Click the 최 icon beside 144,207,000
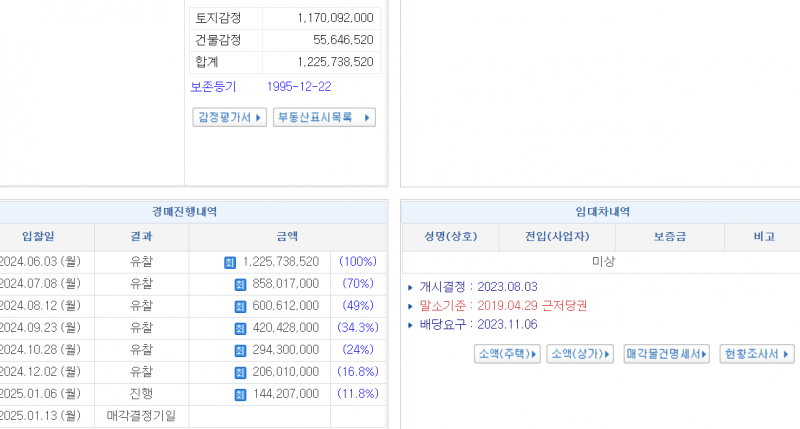Viewport: 800px width, 429px height. click(x=240, y=394)
